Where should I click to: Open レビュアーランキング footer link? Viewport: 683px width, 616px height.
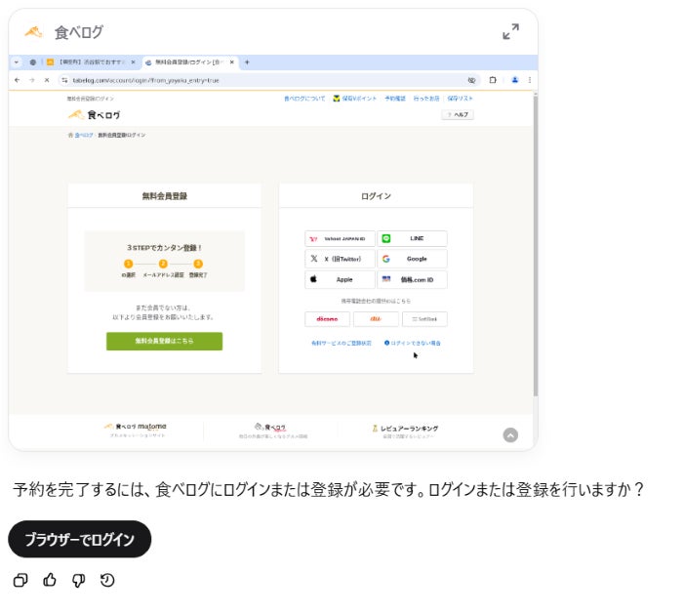(405, 431)
